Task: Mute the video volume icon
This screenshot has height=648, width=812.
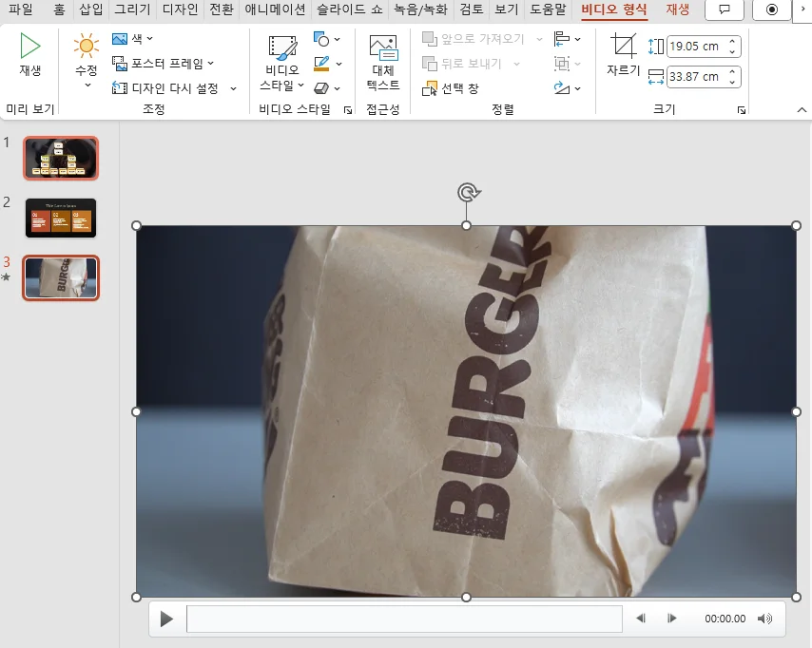Action: [764, 619]
